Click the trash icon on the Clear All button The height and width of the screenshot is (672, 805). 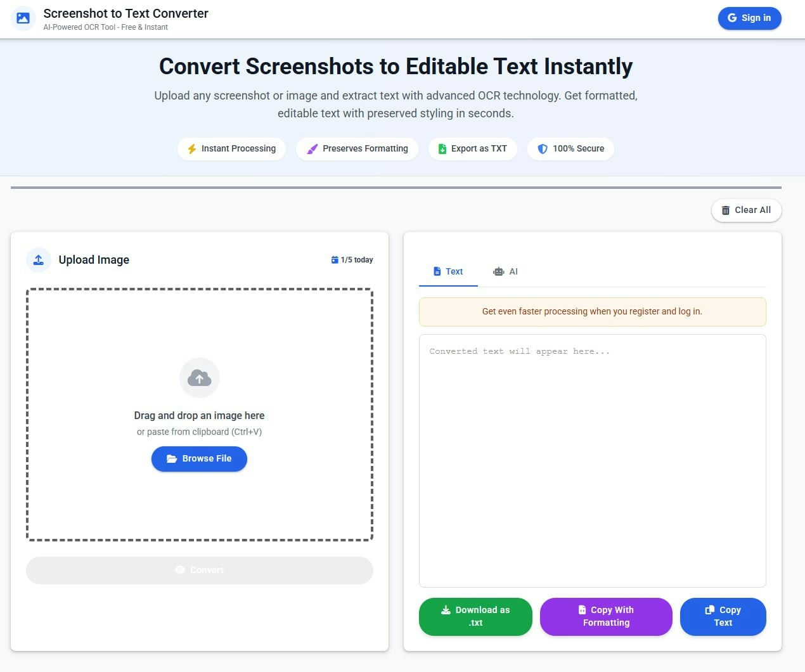click(725, 210)
